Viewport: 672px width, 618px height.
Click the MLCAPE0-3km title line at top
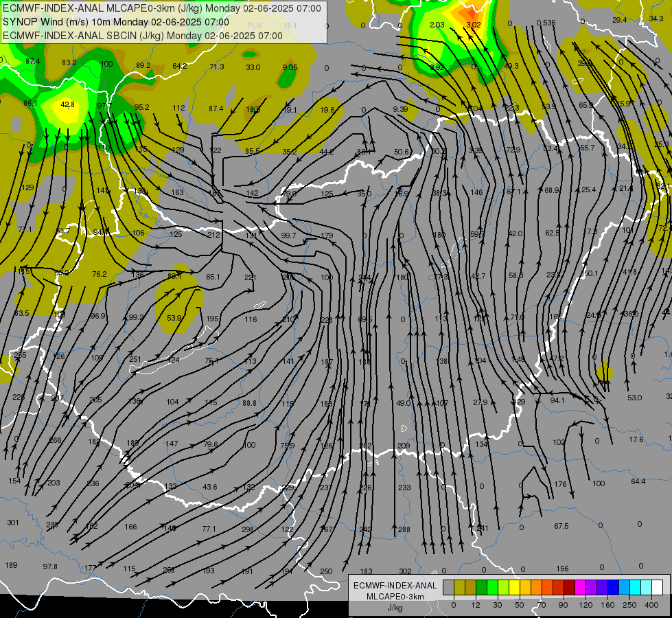click(x=161, y=8)
